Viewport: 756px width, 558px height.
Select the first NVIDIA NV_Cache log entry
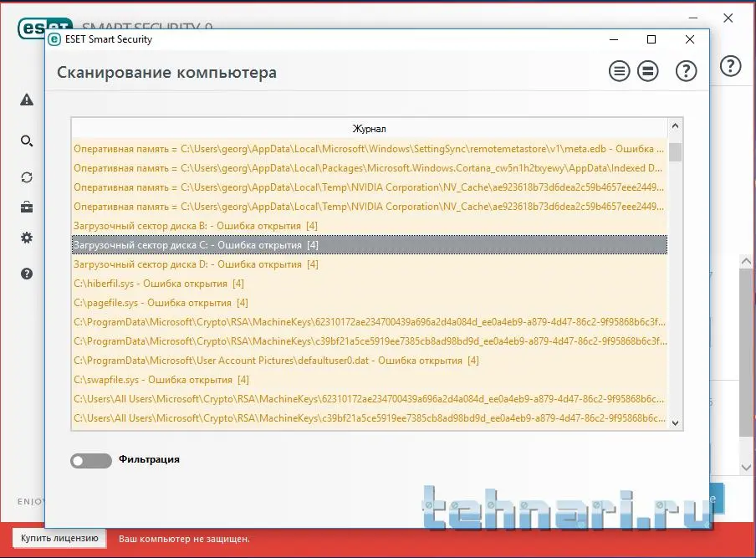tap(370, 187)
